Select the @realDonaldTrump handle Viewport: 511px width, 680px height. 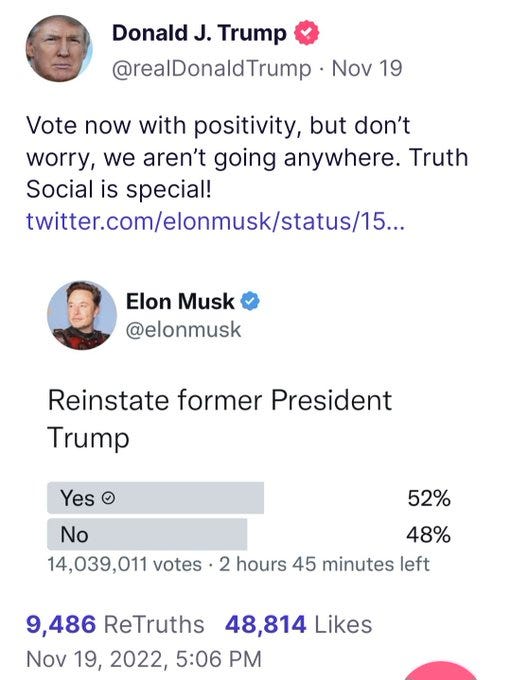(212, 69)
